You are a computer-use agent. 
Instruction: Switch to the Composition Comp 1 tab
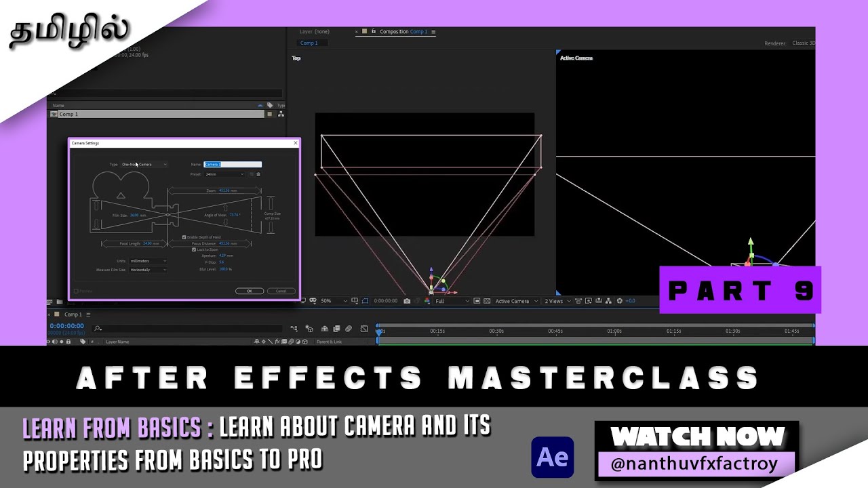pyautogui.click(x=403, y=32)
